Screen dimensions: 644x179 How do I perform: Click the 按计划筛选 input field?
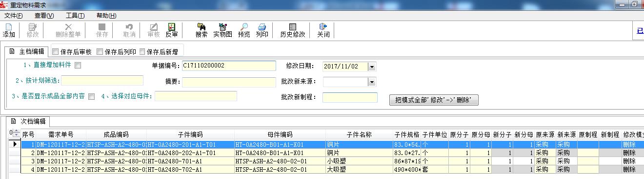tap(102, 81)
